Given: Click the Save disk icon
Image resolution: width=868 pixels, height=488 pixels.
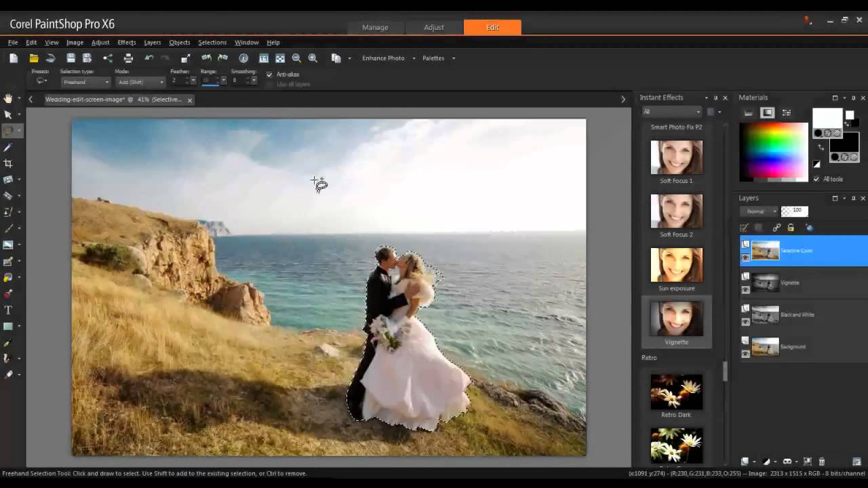Looking at the screenshot, I should [x=71, y=58].
